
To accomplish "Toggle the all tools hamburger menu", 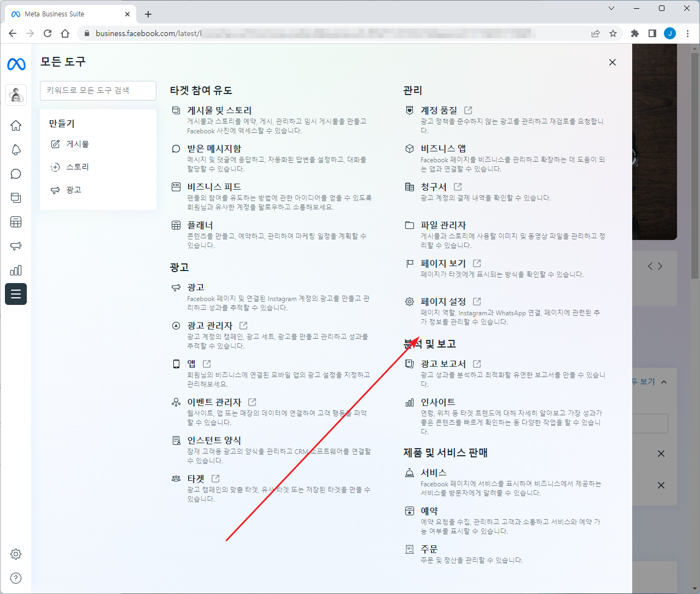I will 16,294.
